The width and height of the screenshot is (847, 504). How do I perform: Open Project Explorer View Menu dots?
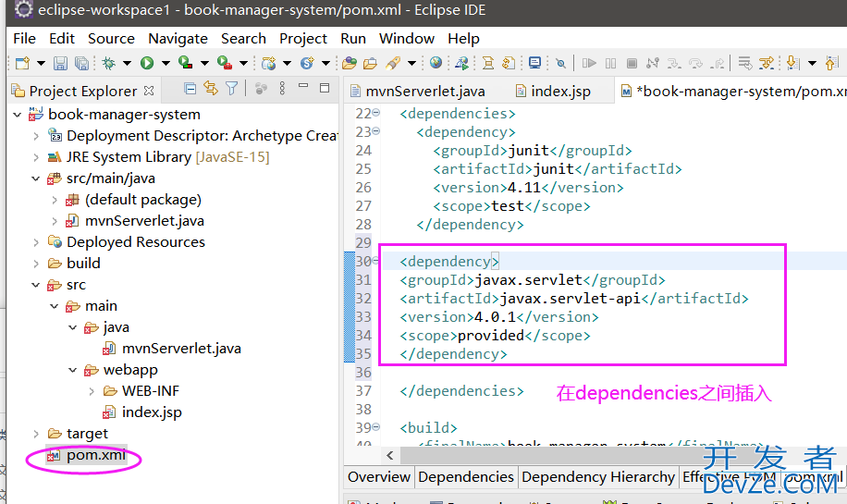tap(282, 89)
